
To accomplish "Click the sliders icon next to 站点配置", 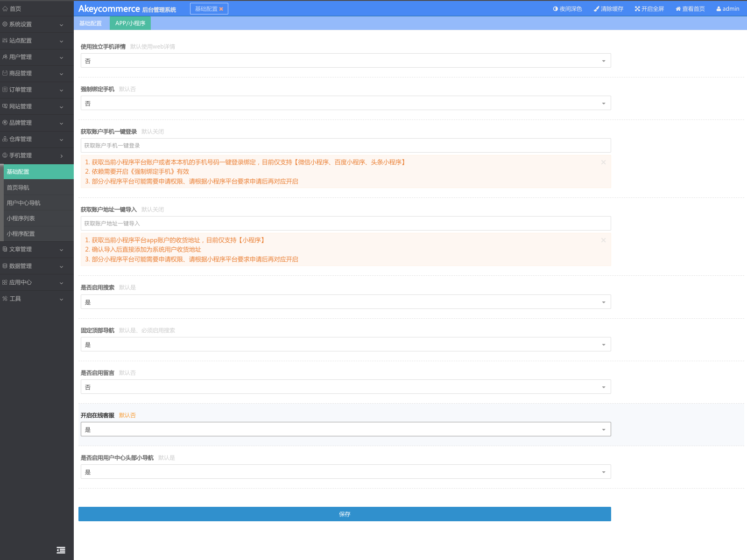I will pyautogui.click(x=5, y=41).
